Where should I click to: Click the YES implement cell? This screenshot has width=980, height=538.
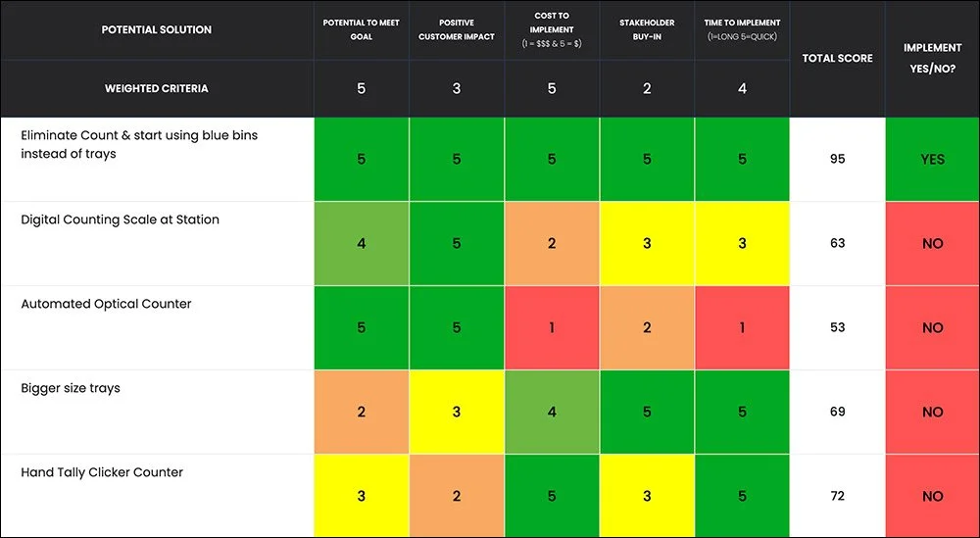(933, 160)
